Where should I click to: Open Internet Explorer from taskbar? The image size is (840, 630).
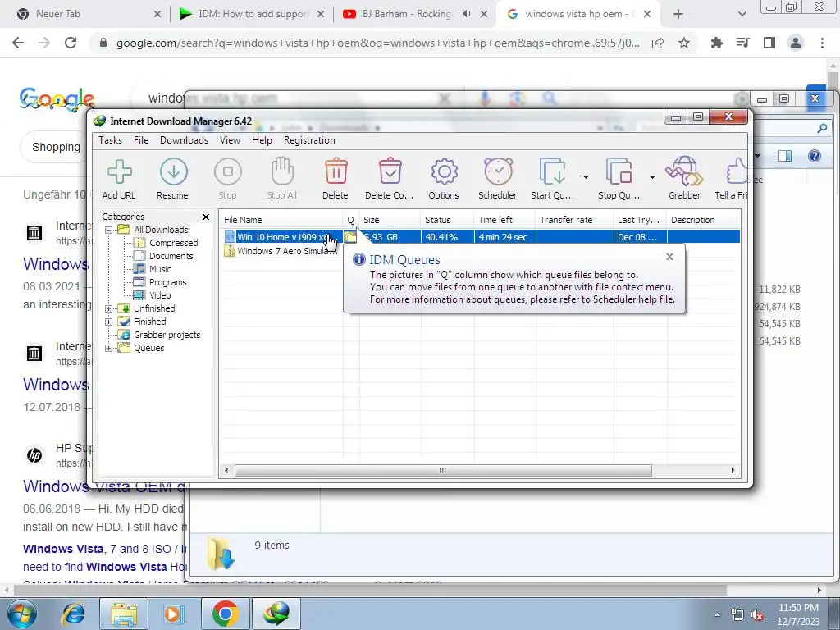click(x=73, y=614)
